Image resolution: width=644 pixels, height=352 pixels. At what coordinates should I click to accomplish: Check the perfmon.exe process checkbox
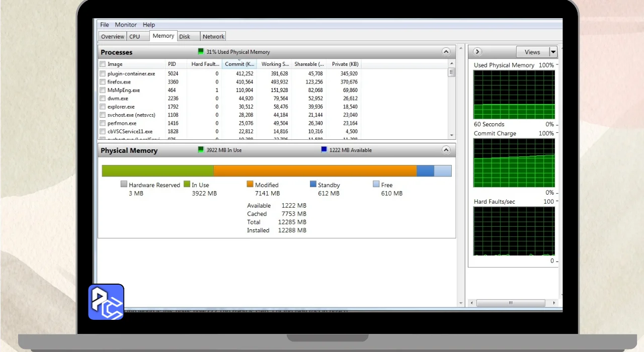(x=103, y=123)
